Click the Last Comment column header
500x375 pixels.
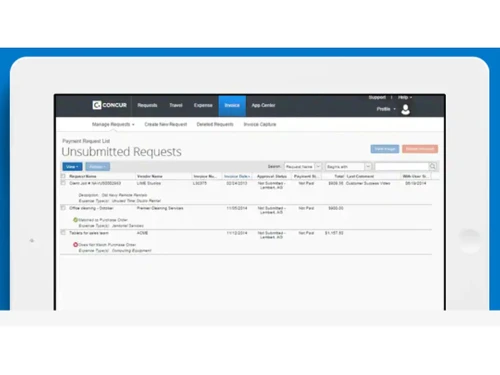coord(360,176)
